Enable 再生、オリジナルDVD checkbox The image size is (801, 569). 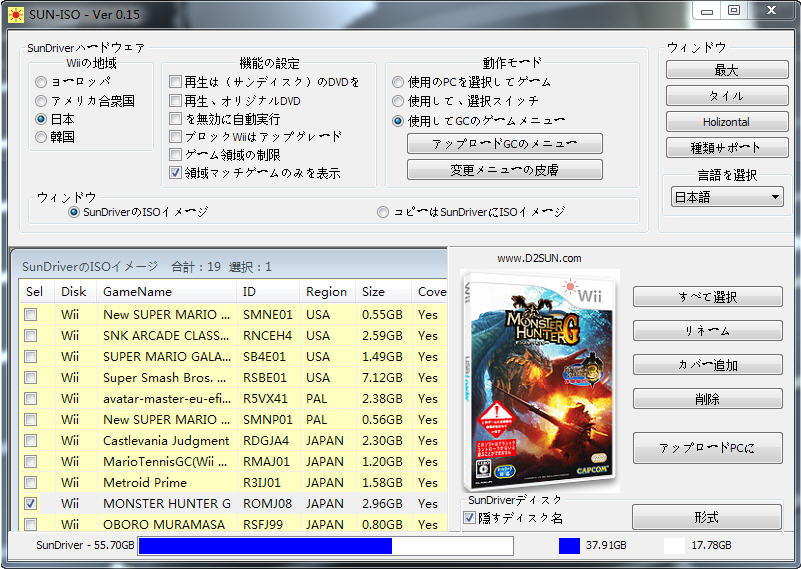[175, 101]
